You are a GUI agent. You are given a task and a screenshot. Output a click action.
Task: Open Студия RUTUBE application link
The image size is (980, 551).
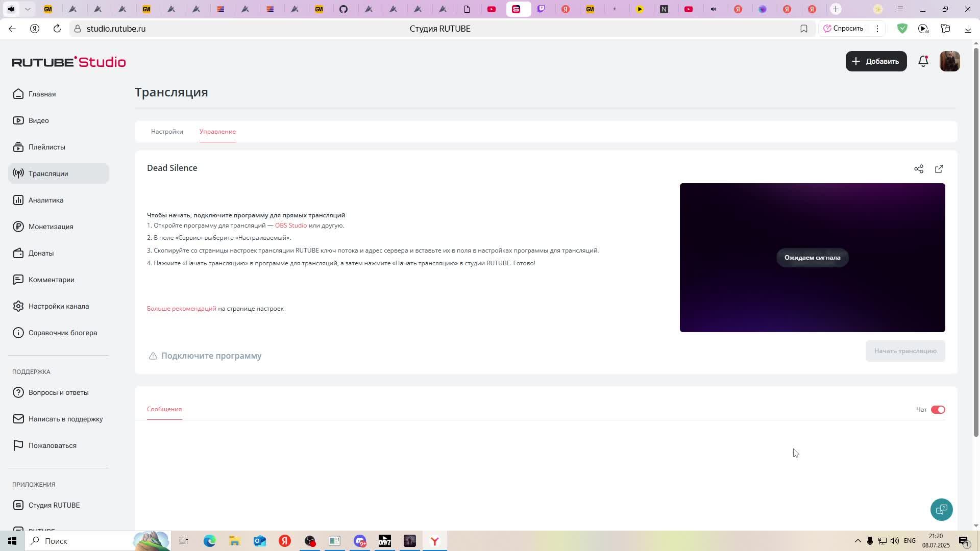58,505
